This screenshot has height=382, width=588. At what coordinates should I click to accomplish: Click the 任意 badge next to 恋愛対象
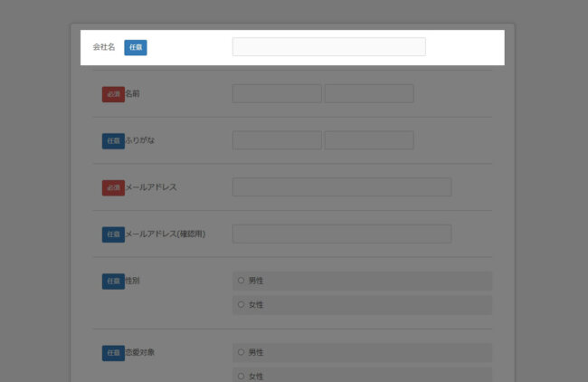click(113, 352)
